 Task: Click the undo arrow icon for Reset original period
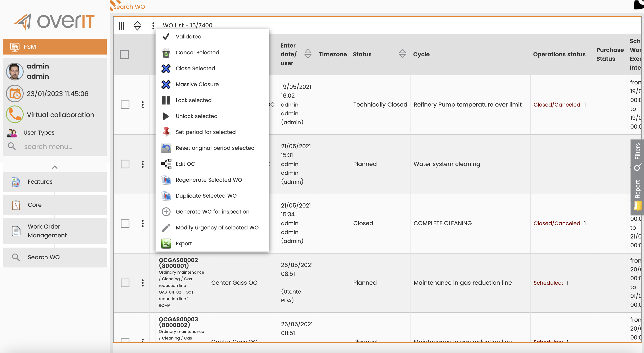(166, 148)
